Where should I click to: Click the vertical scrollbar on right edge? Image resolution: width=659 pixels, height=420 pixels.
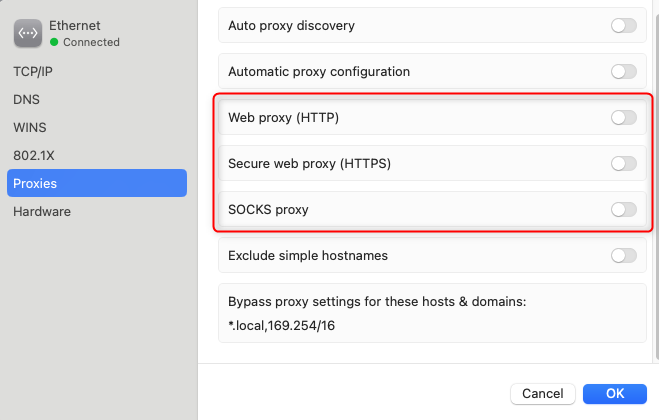point(656,185)
